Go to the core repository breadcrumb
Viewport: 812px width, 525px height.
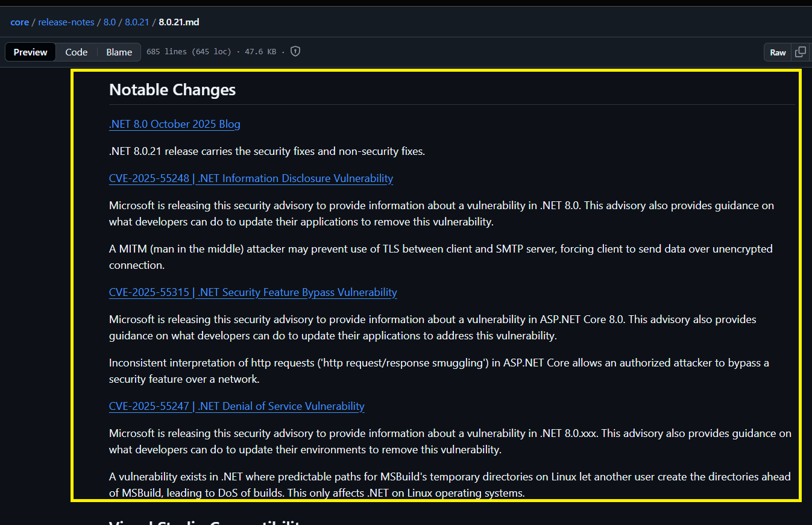(20, 22)
